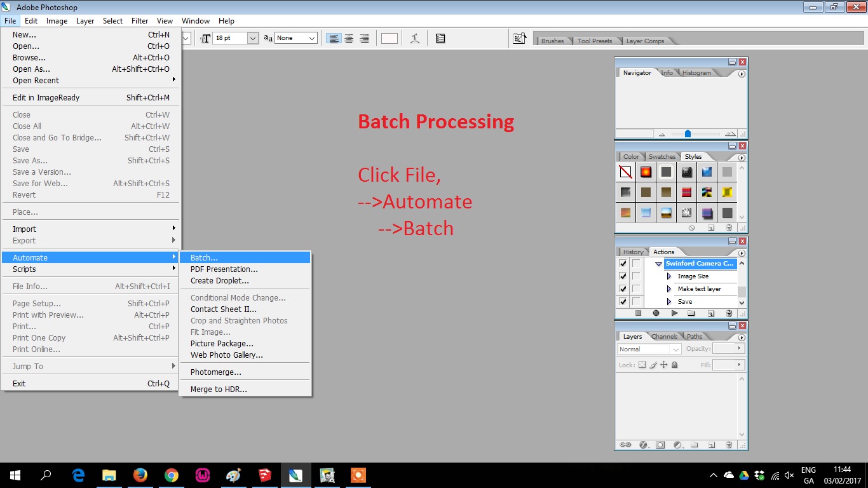This screenshot has width=868, height=488.
Task: Click the Begin Recording icon in Actions panel
Action: pyautogui.click(x=656, y=313)
